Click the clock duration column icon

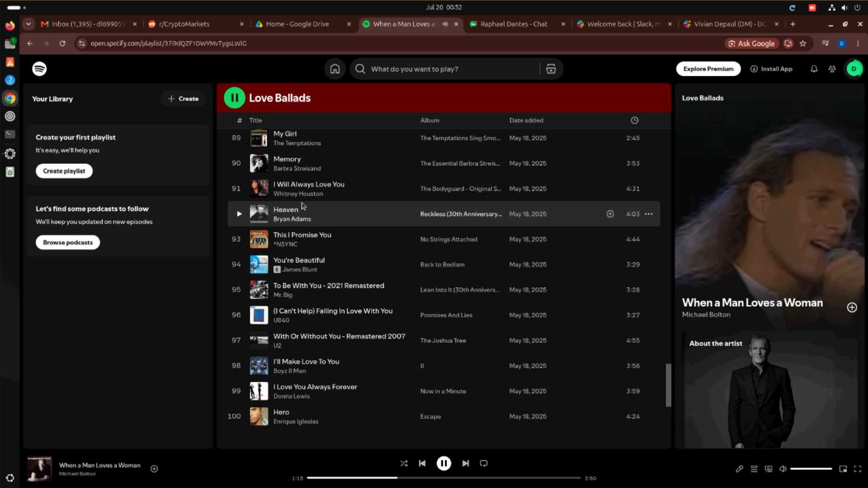[635, 120]
